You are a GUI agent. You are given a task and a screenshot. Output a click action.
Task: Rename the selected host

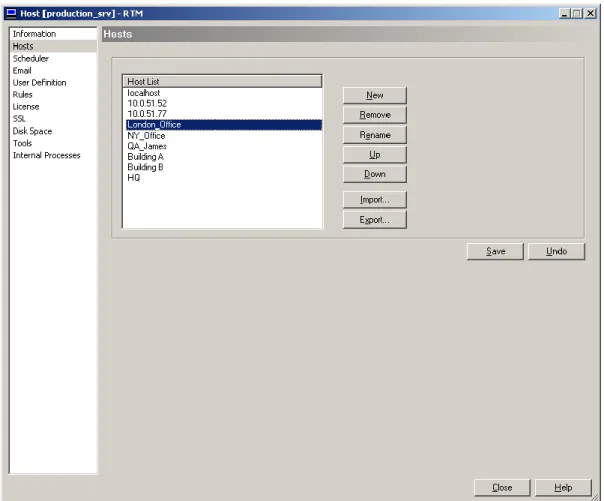pyautogui.click(x=374, y=135)
